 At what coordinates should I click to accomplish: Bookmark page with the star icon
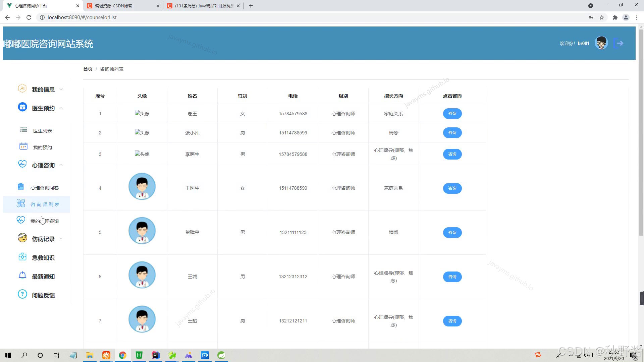click(602, 17)
